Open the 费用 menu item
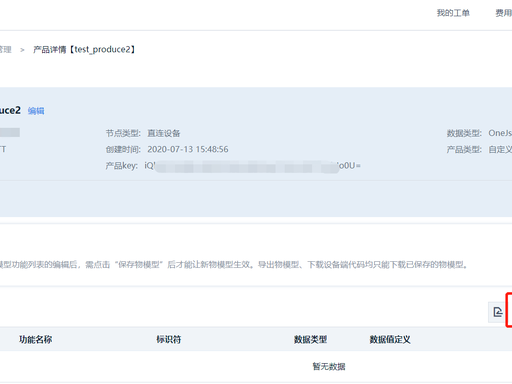The height and width of the screenshot is (384, 512). pyautogui.click(x=503, y=13)
